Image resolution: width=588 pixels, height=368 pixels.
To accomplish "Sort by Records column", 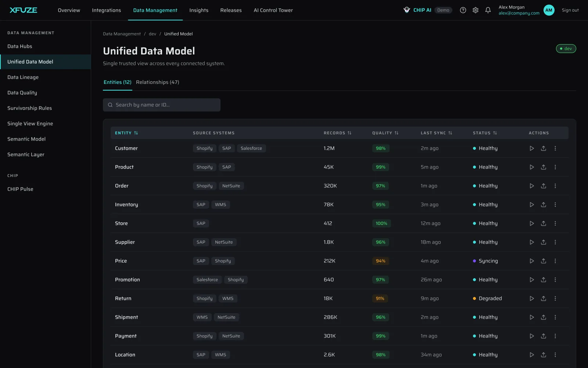I will click(x=337, y=133).
